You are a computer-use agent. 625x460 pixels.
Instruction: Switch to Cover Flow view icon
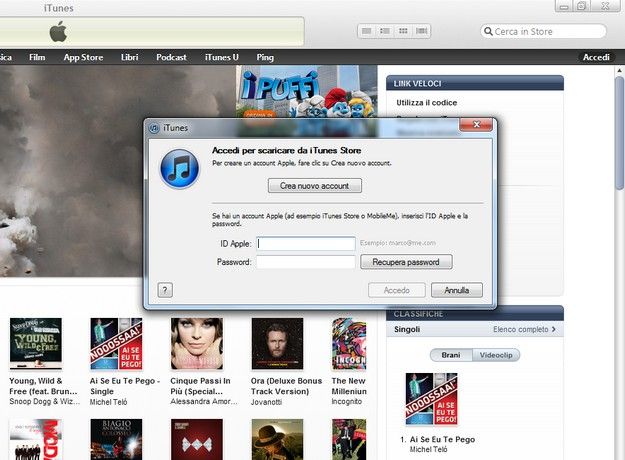point(421,31)
